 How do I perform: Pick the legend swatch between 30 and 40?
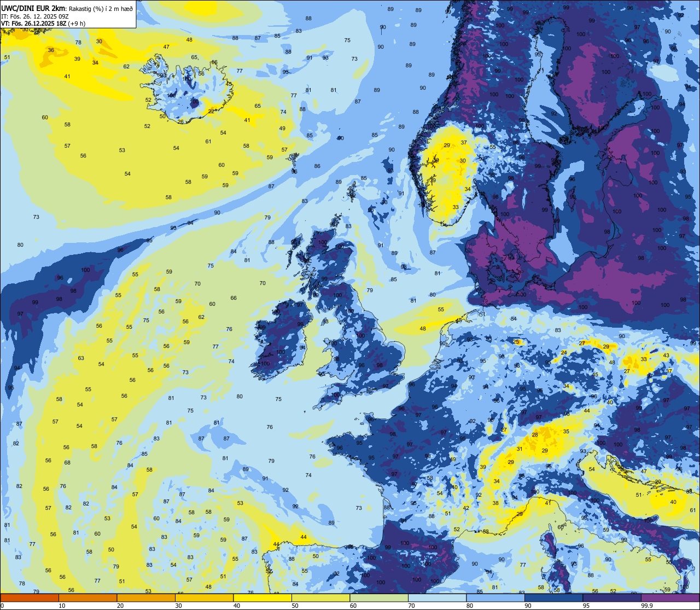coord(204,598)
